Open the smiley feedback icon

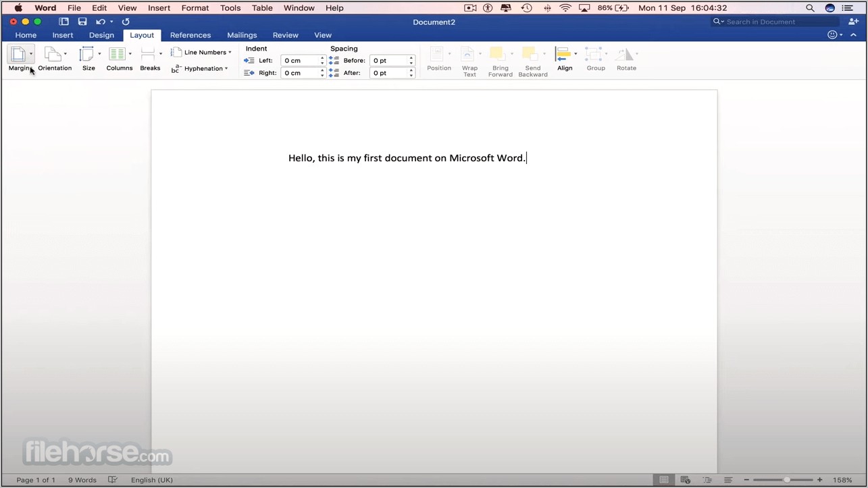click(x=832, y=35)
